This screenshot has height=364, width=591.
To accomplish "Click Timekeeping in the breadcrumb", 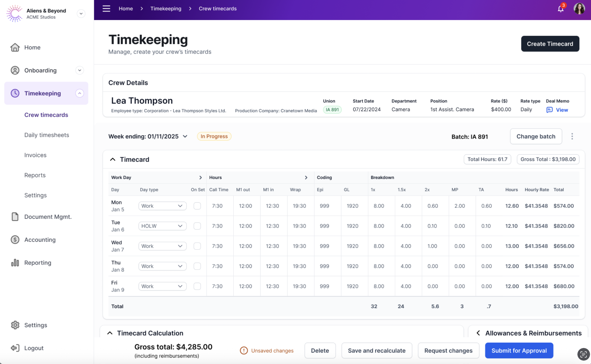I will (166, 8).
